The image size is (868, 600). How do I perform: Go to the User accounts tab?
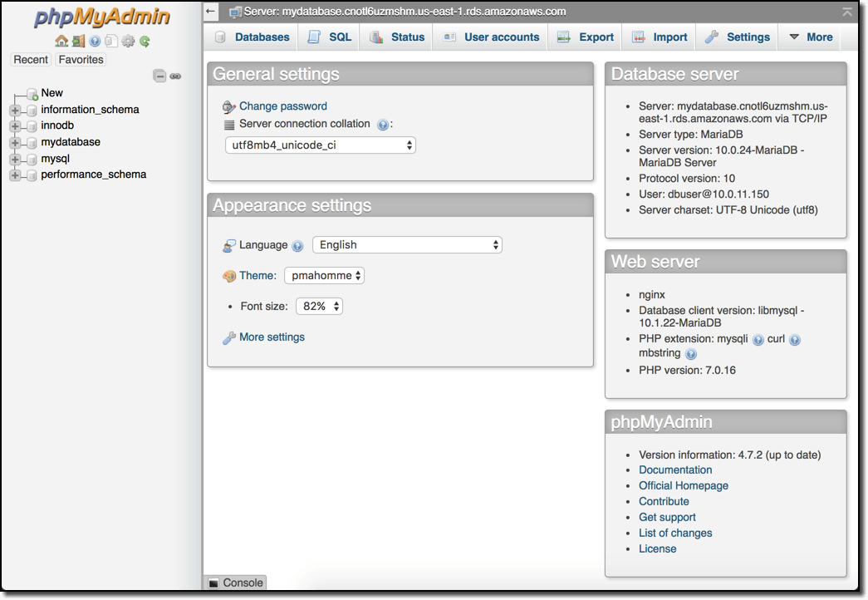coord(490,37)
